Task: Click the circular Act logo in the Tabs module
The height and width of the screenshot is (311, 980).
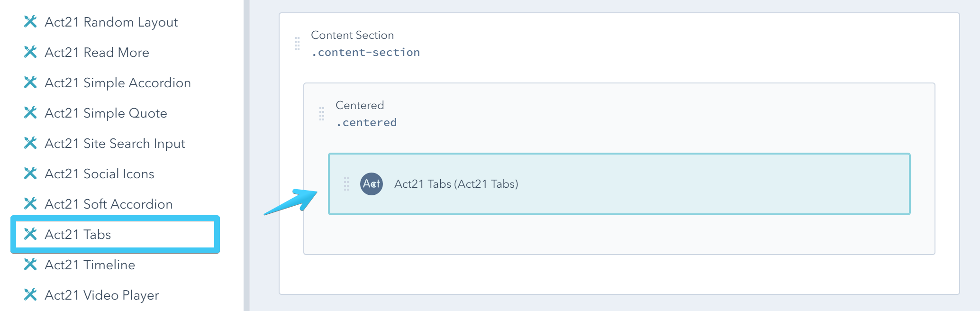Action: click(372, 184)
